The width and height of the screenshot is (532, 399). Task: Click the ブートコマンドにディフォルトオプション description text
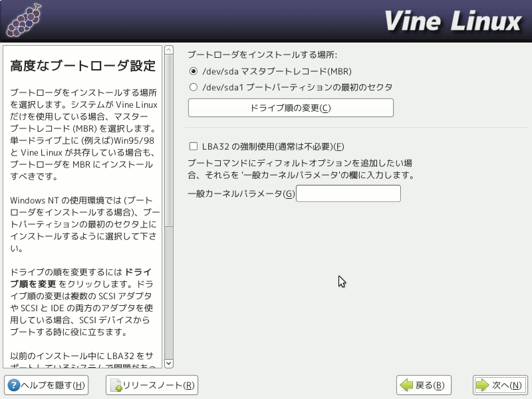(x=301, y=169)
